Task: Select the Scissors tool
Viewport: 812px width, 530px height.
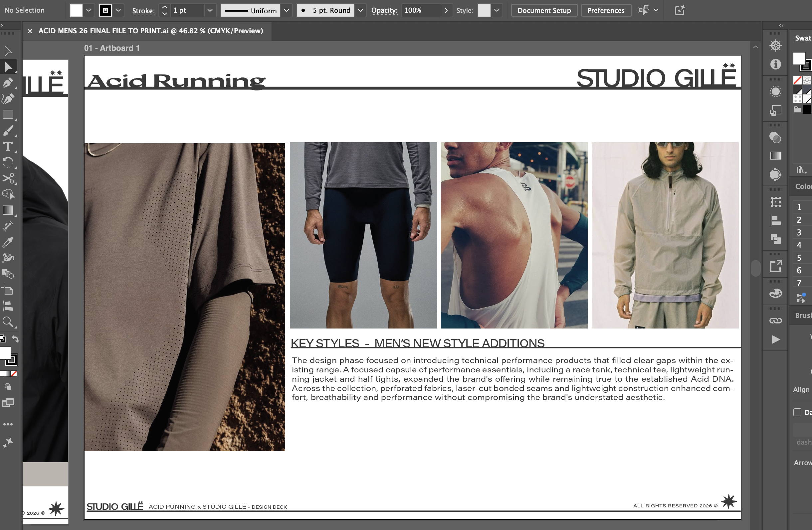Action: pyautogui.click(x=8, y=178)
